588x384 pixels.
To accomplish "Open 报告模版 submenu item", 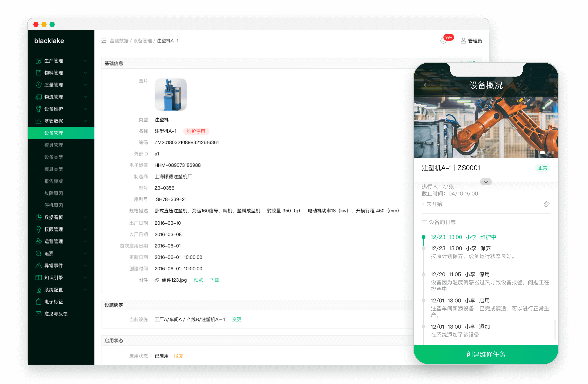I will 54,181.
